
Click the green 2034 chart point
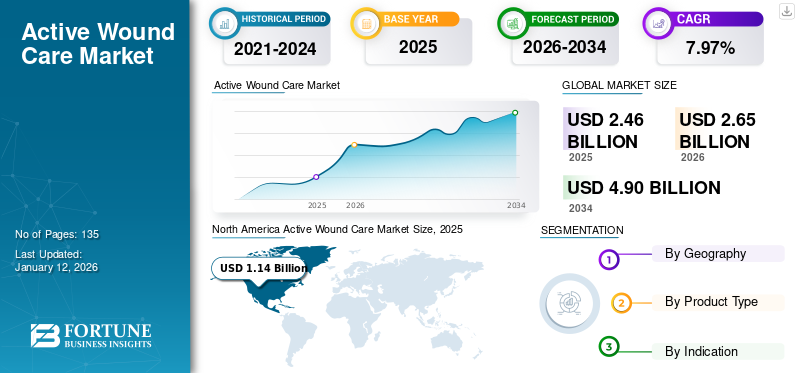pyautogui.click(x=515, y=113)
